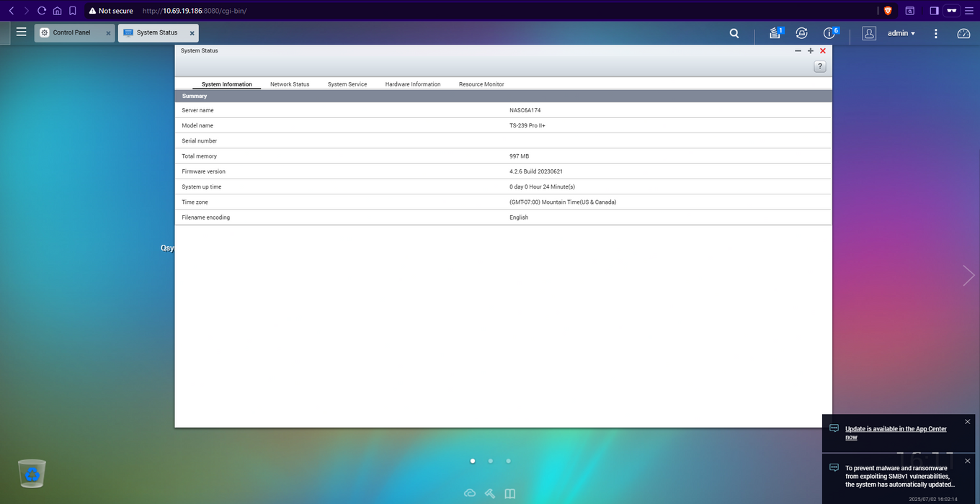Open the QTS search magnifier
The height and width of the screenshot is (504, 980).
(734, 33)
